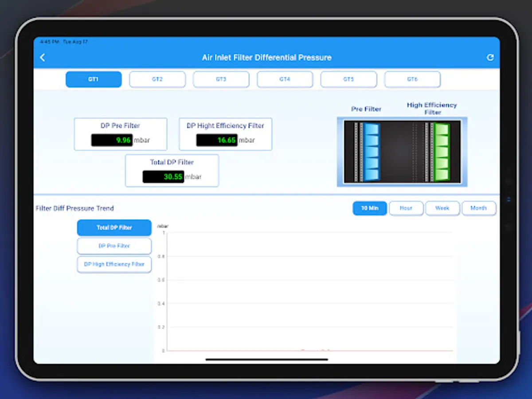Click the Total DP Filter card label

(x=172, y=162)
